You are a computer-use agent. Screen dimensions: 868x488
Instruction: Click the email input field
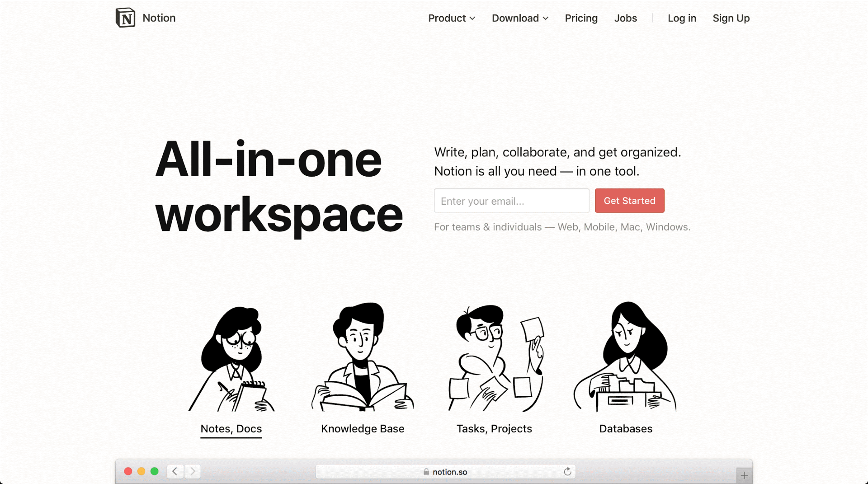tap(511, 201)
